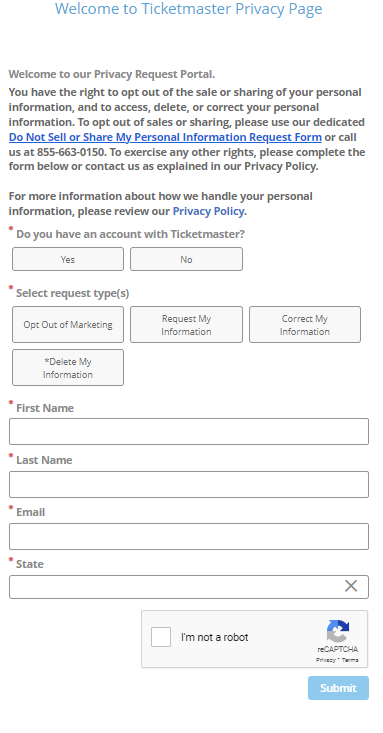This screenshot has width=383, height=733.
Task: Click the Last Name input field
Action: pyautogui.click(x=189, y=484)
